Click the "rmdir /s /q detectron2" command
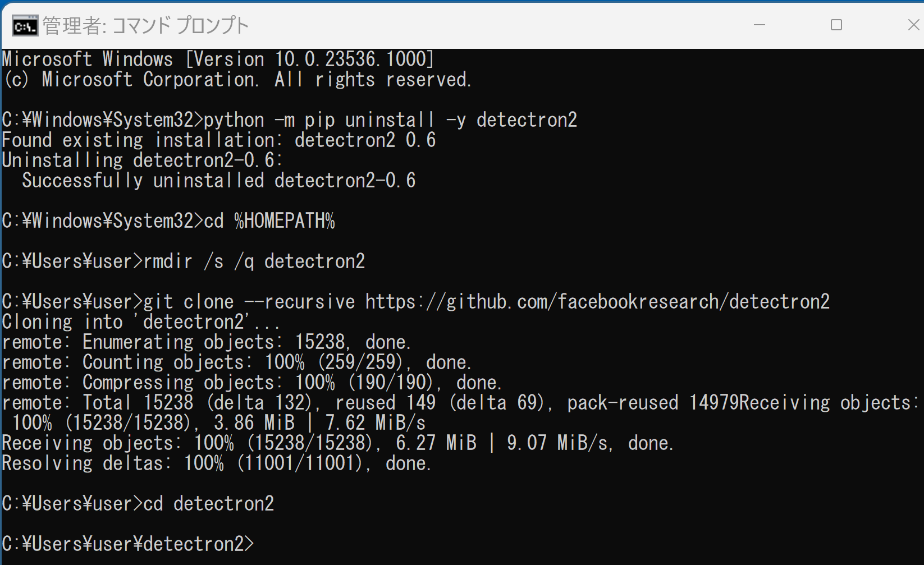This screenshot has width=924, height=565. click(254, 261)
